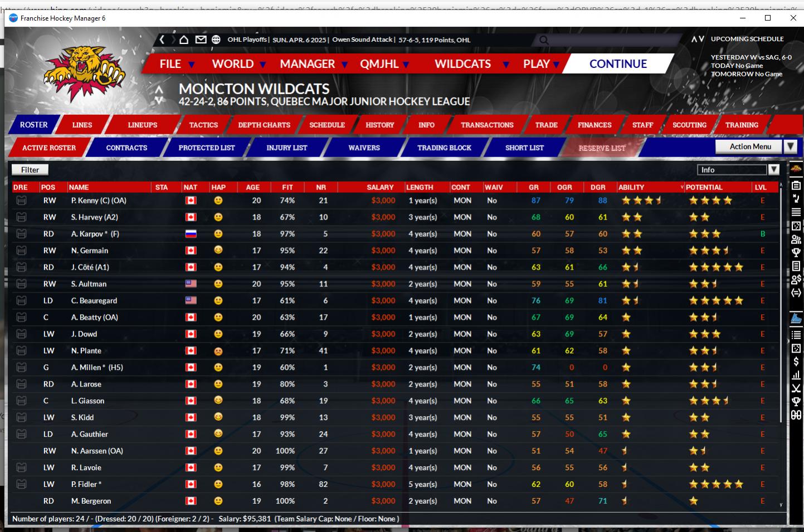Open the TACTICS tab
Image resolution: width=804 pixels, height=532 pixels.
(x=203, y=125)
